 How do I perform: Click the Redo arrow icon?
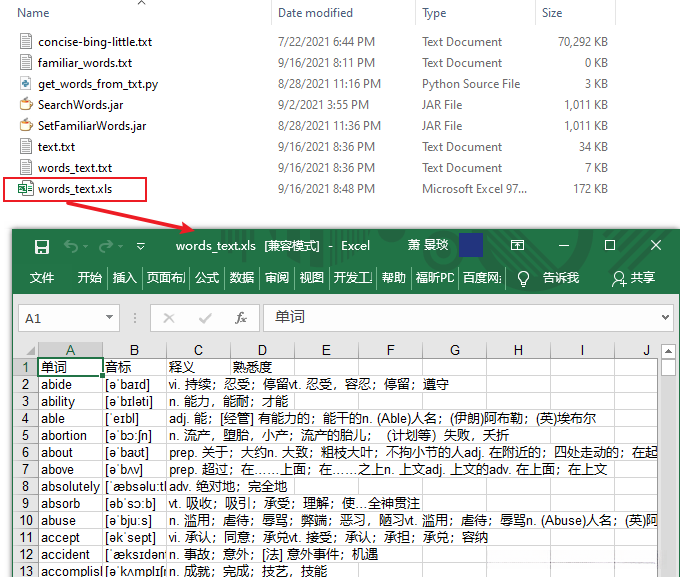105,246
